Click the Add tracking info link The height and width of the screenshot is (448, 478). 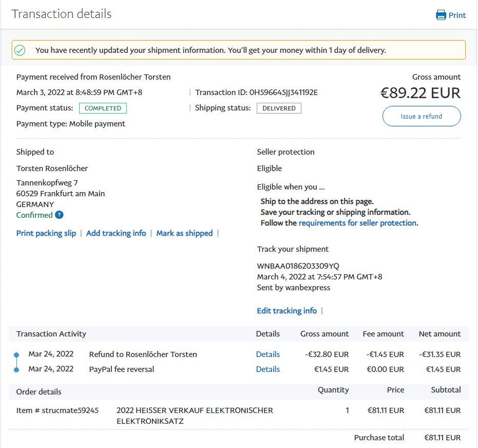tap(116, 233)
